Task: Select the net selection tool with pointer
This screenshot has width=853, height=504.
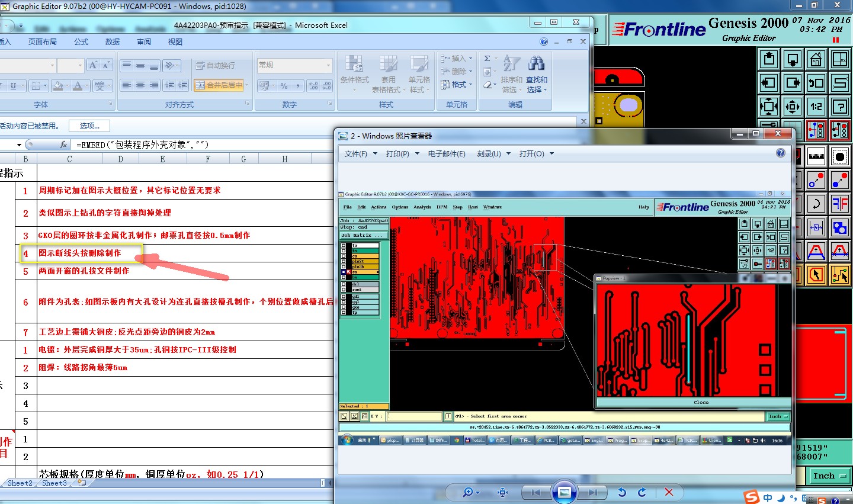Action: click(840, 275)
